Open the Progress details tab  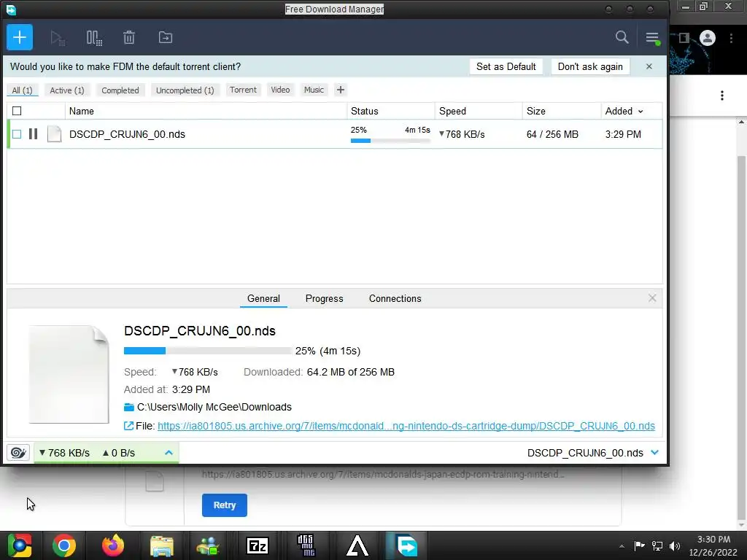point(324,298)
